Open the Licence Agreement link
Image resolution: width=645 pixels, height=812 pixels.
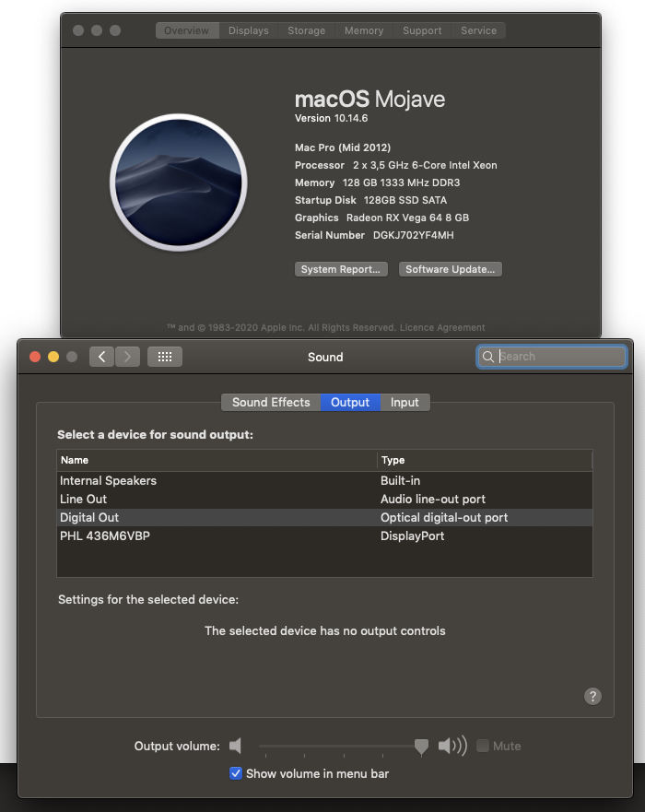(442, 328)
